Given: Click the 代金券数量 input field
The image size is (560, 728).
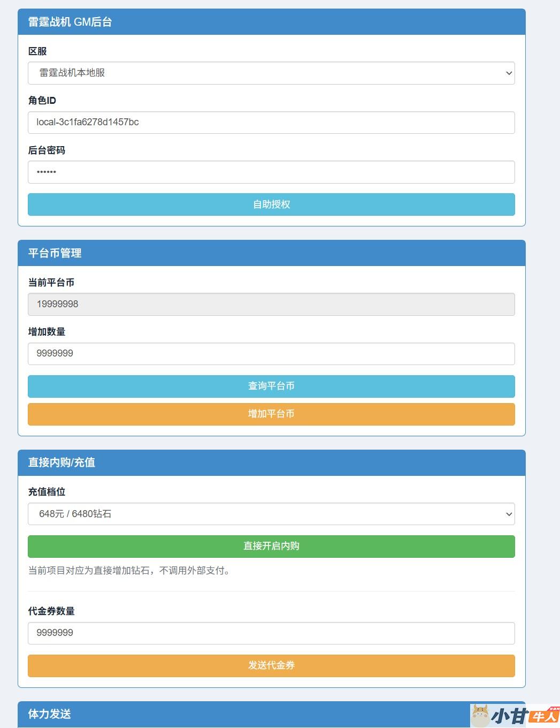Looking at the screenshot, I should click(271, 633).
